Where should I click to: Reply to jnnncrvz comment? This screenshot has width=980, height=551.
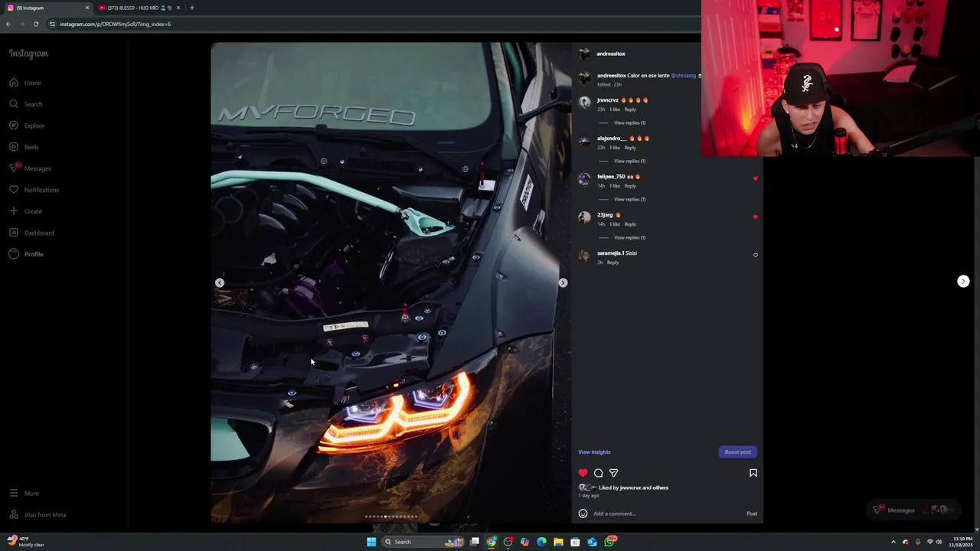[630, 109]
